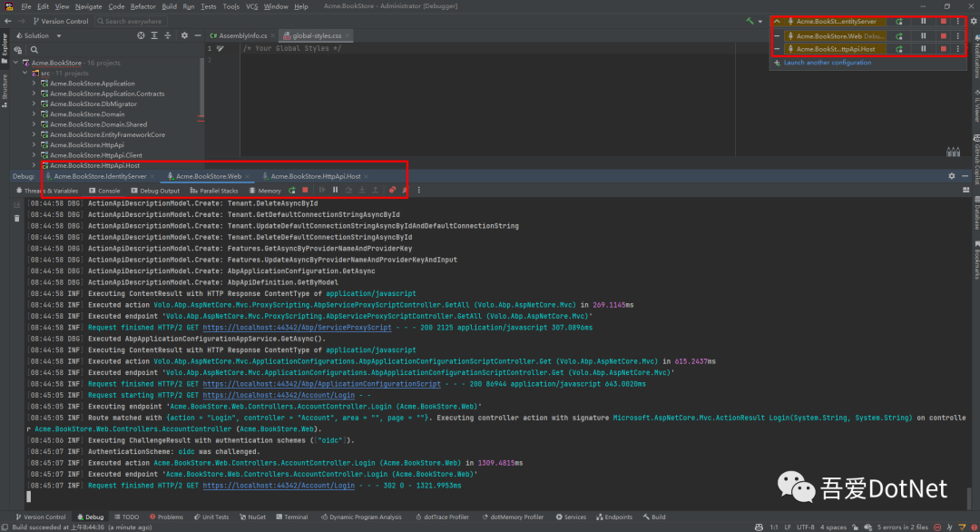Click Launch another configuration link
980x532 pixels.
[x=827, y=63]
